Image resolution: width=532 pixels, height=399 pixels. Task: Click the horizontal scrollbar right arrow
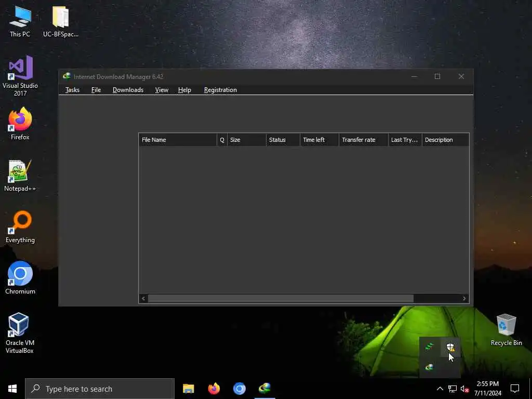click(464, 299)
